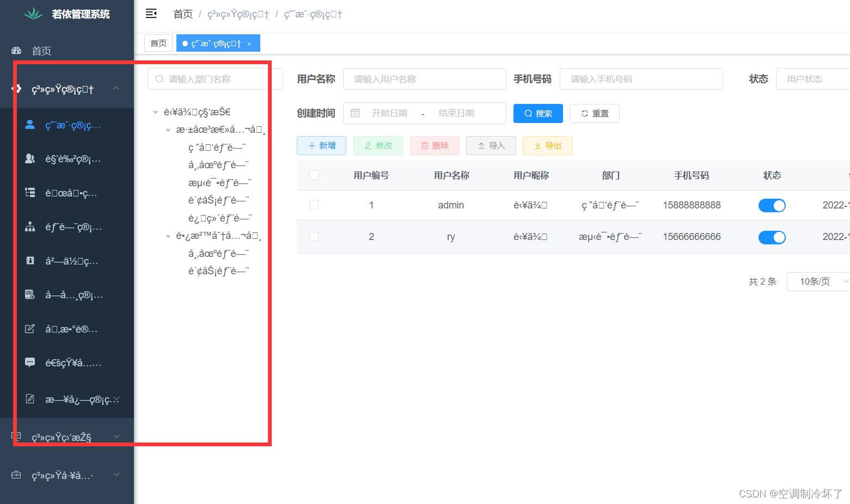
Task: Click the calendar icon in the date range field
Action: [x=355, y=113]
